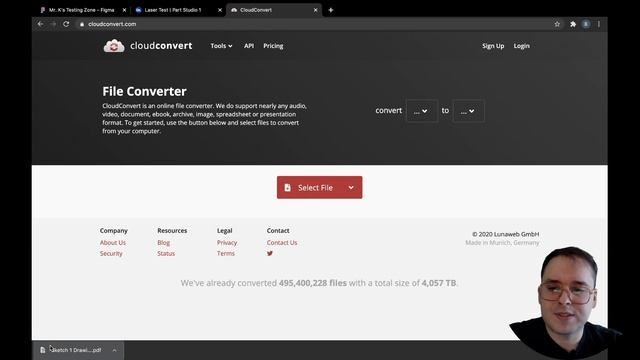The height and width of the screenshot is (360, 640).
Task: Click the cloudconvert wordmark text
Action: 161,46
